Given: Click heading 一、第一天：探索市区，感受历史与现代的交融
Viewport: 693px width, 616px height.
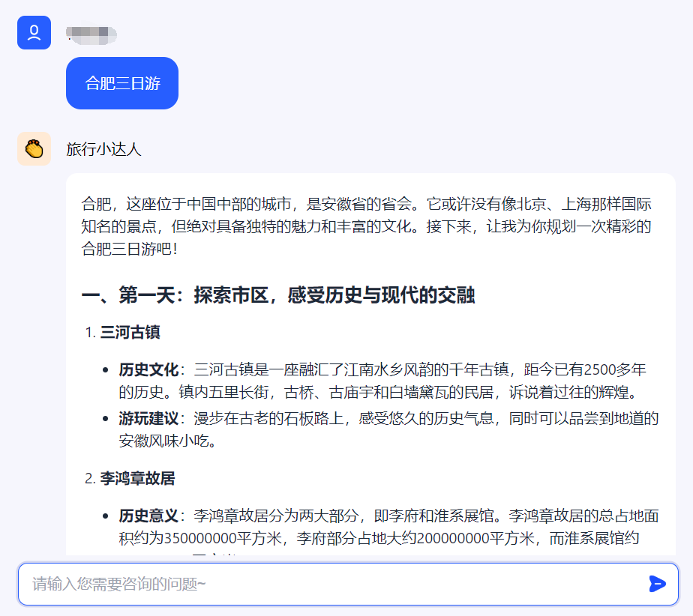Looking at the screenshot, I should pyautogui.click(x=278, y=295).
